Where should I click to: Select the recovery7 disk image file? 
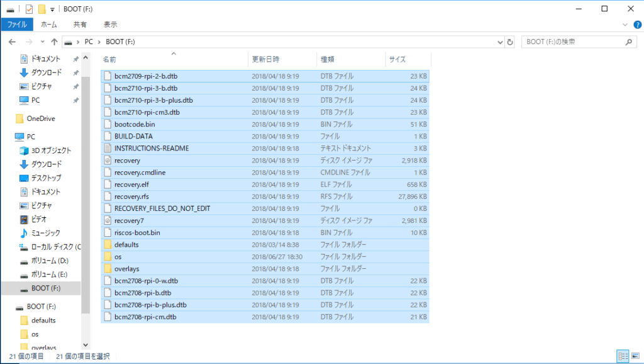(129, 220)
